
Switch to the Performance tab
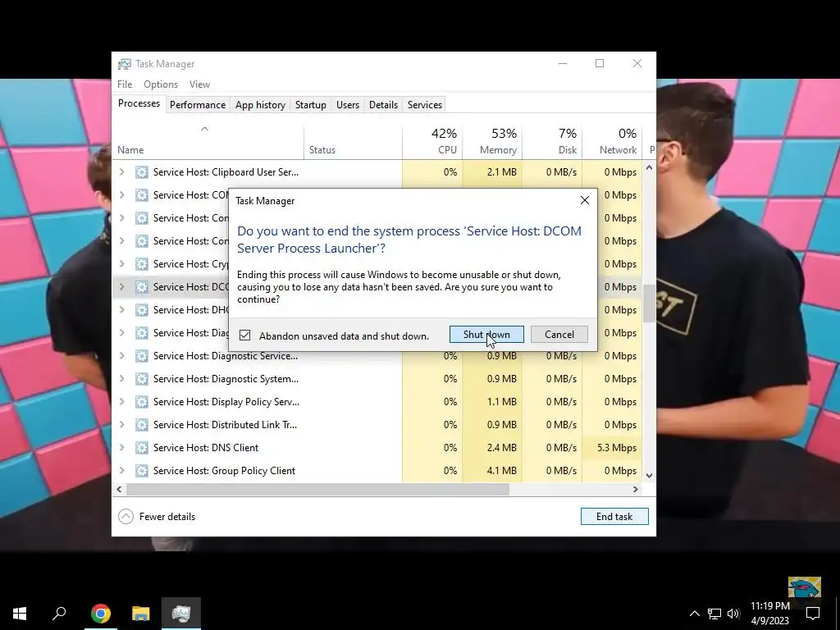point(198,105)
